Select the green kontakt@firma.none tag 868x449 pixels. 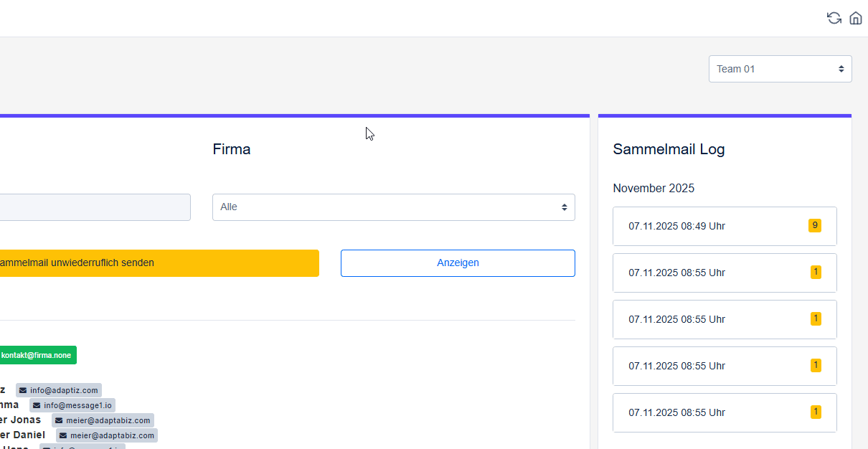click(36, 355)
